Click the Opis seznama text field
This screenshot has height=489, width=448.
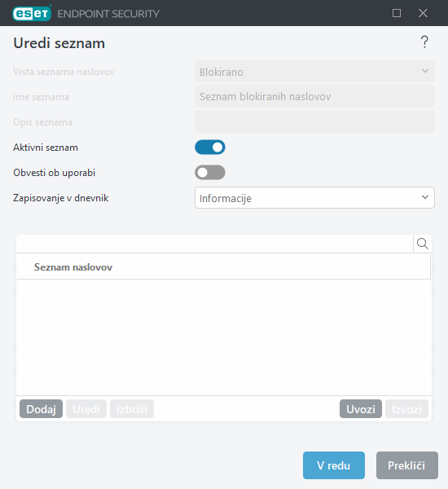click(314, 121)
